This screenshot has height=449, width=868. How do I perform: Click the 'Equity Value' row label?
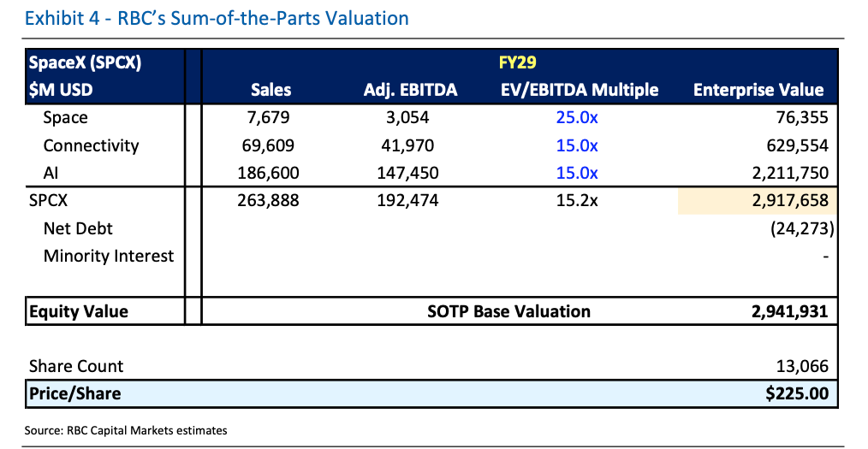[x=79, y=311]
